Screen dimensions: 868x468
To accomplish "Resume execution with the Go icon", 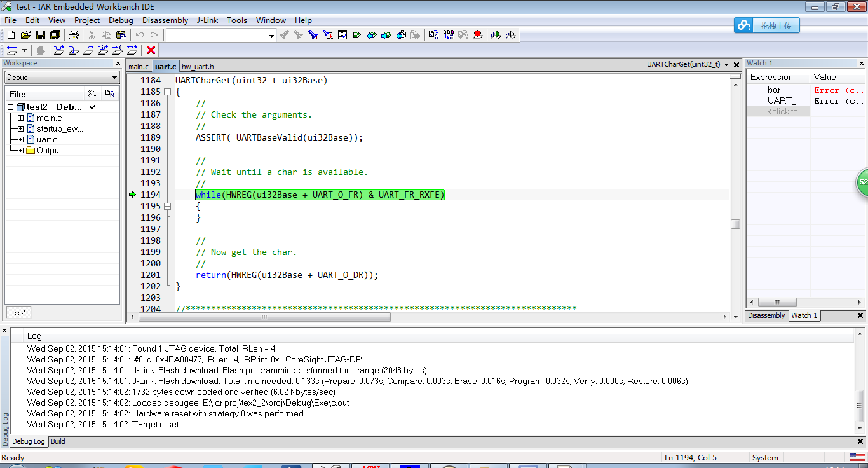I will [132, 50].
